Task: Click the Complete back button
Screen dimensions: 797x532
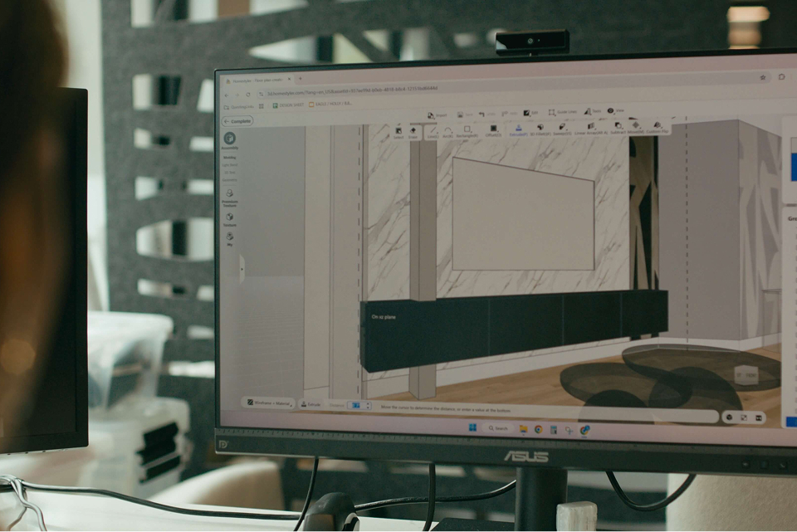Action: [x=237, y=121]
